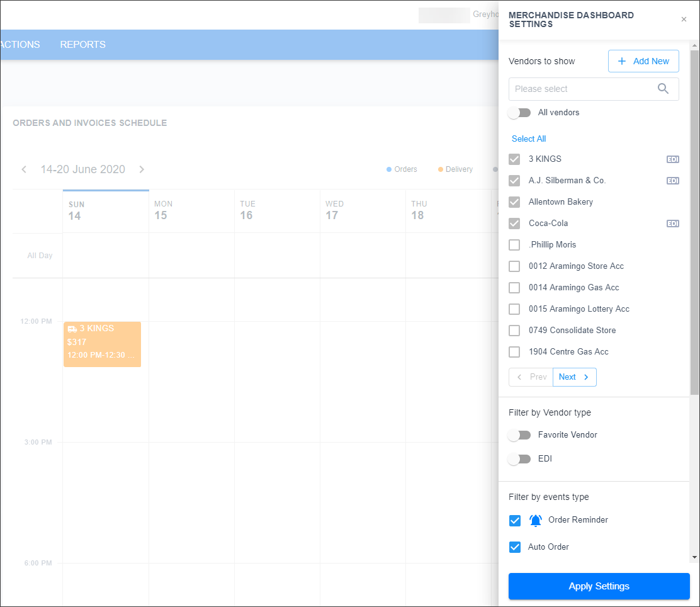Click the Order Reminder bell icon
The width and height of the screenshot is (700, 607).
coord(535,520)
